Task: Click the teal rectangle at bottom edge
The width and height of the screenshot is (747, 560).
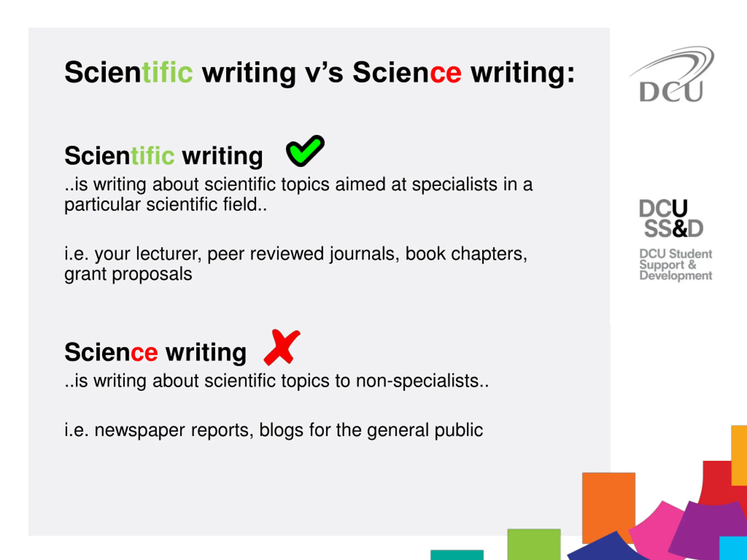Action: (457, 555)
